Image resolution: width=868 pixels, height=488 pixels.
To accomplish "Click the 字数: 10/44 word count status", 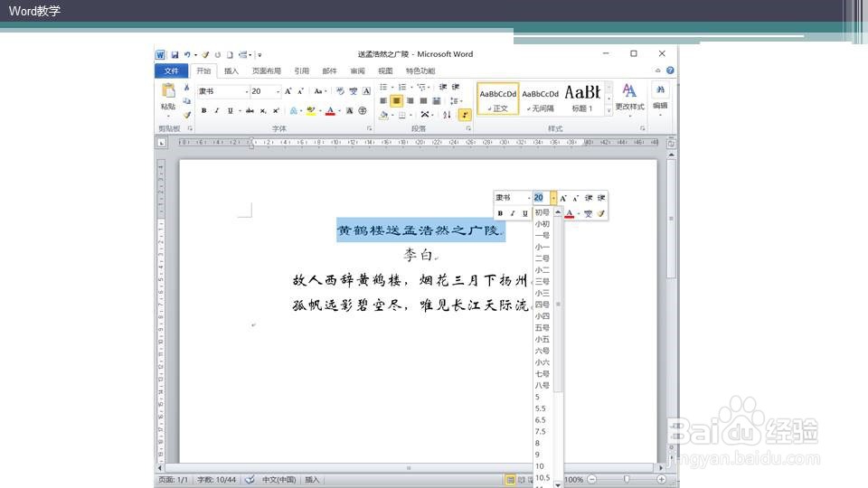I will (216, 480).
